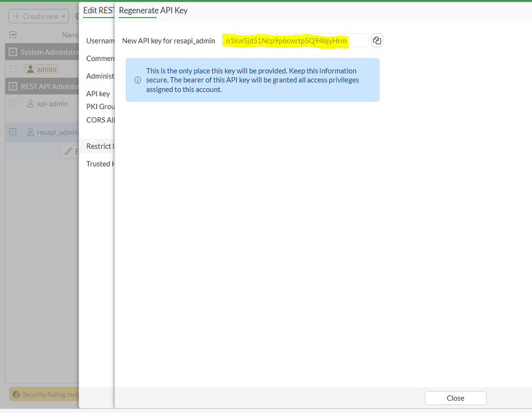Image resolution: width=532 pixels, height=413 pixels.
Task: Open the Security Rating Insights badge
Action: 44,395
